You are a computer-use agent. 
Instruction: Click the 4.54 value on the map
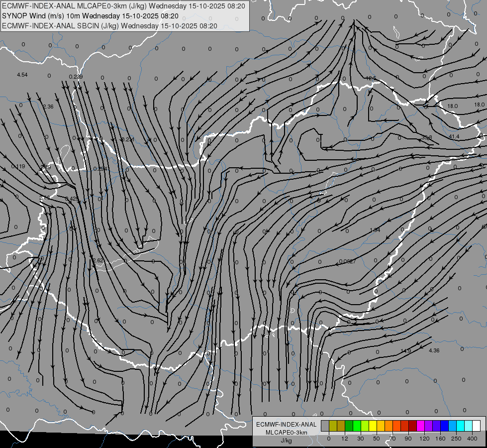(x=22, y=75)
